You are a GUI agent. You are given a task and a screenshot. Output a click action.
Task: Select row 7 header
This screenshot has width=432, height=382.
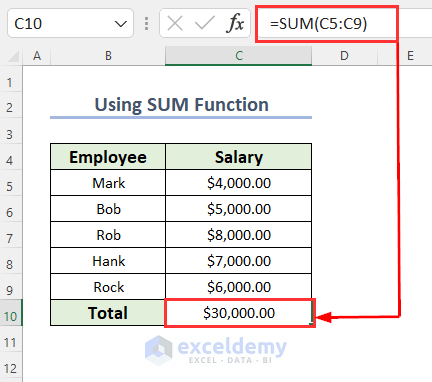(11, 235)
